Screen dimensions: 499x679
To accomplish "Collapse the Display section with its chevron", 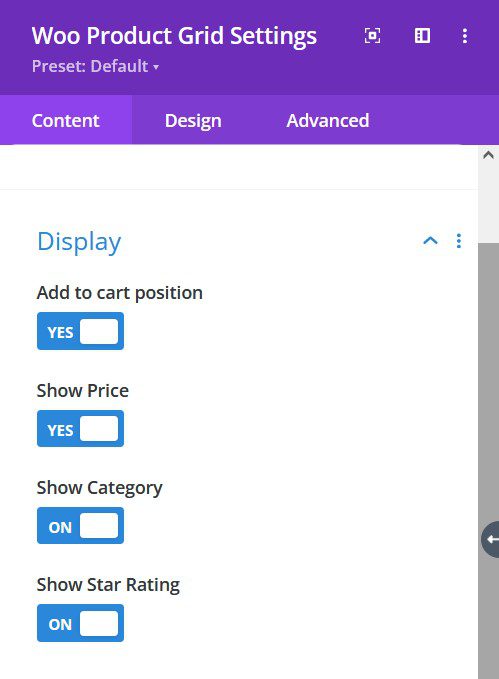I will coord(430,241).
